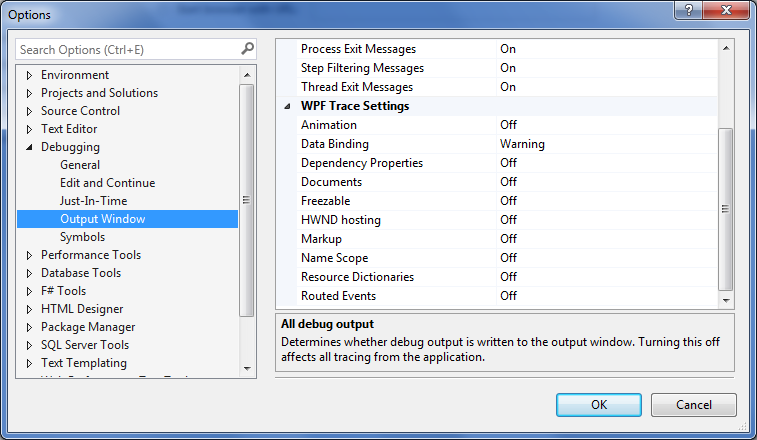Open the Edit and Continue page
This screenshot has width=757, height=440.
[107, 183]
